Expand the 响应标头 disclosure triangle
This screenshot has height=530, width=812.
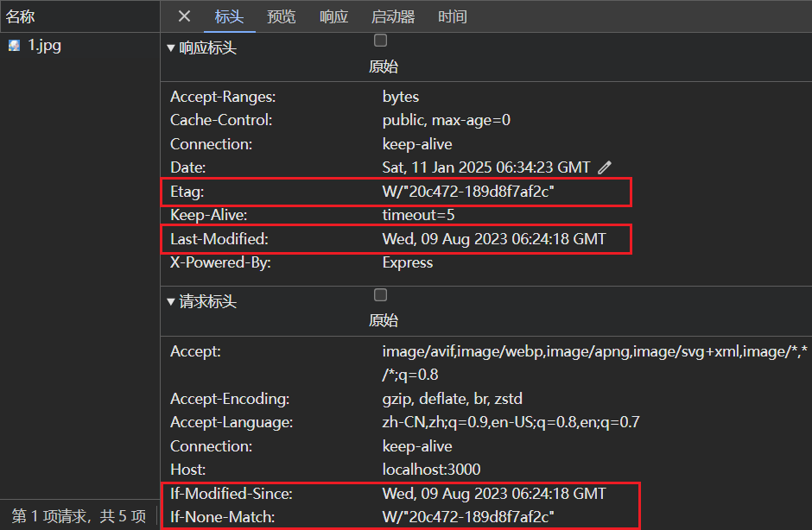170,48
